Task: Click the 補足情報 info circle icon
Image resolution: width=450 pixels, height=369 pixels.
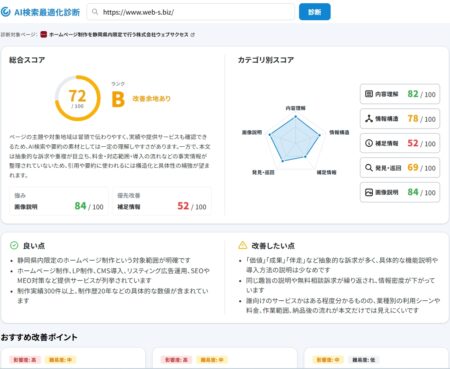Action: 369,143
